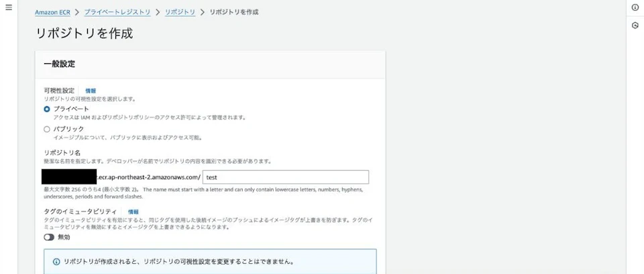Click the 無効 toggle label

pyautogui.click(x=64, y=237)
